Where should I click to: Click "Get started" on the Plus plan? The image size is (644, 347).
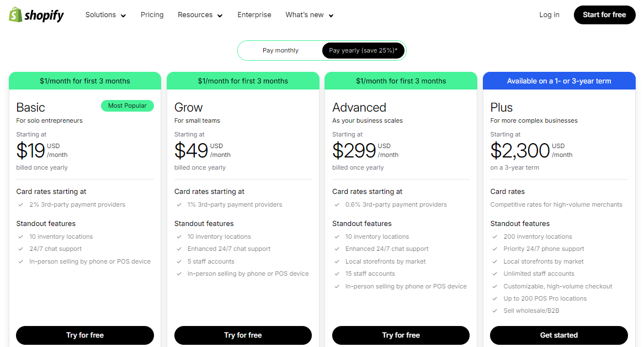point(558,335)
